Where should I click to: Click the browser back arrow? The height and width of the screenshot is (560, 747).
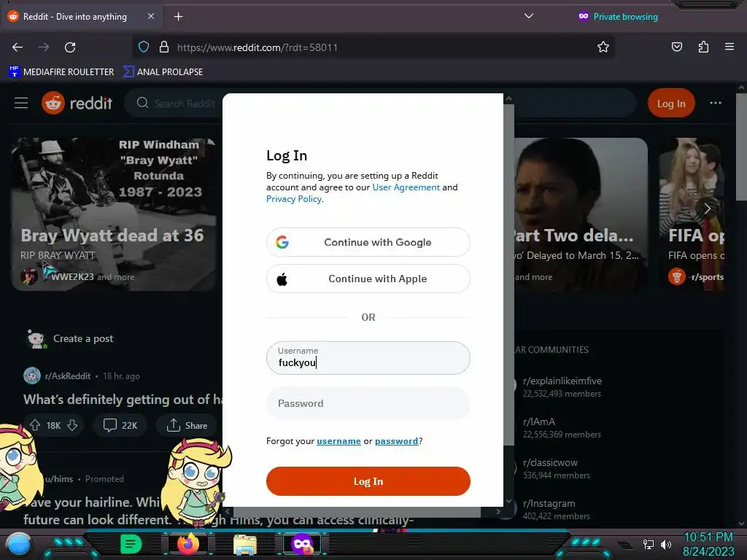(x=18, y=47)
